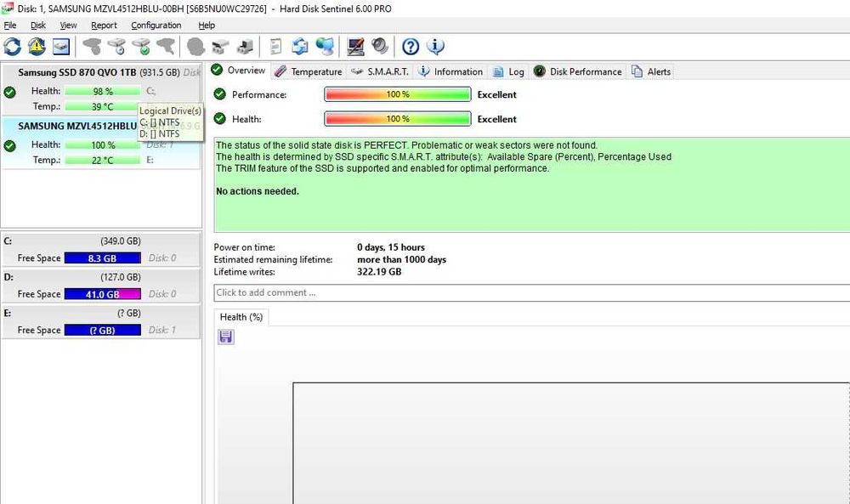Click the drive with computer toolbar icon

click(245, 47)
